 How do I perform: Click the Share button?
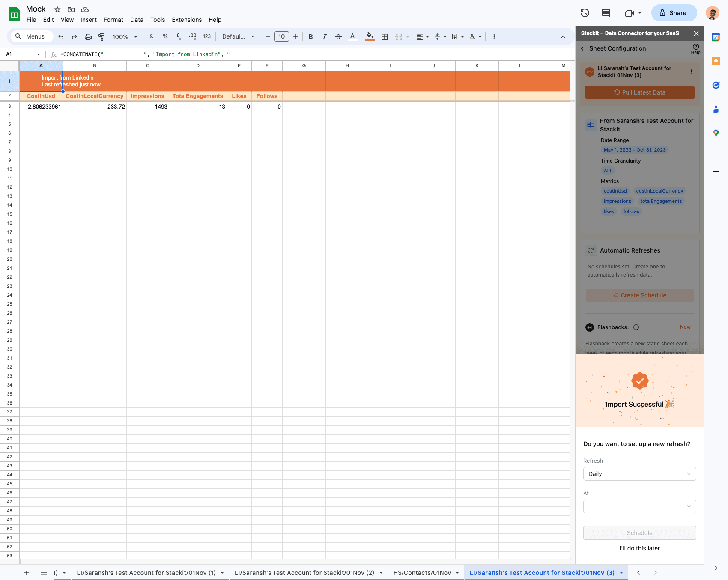tap(674, 13)
